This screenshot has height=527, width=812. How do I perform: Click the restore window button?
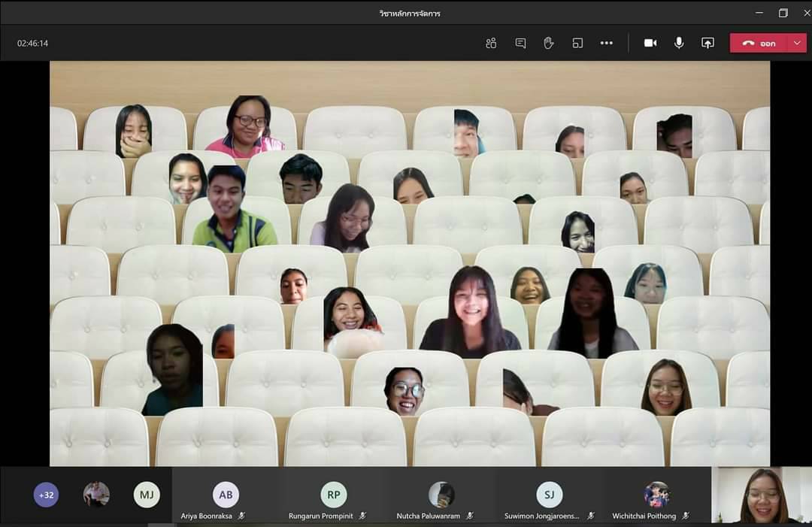click(x=783, y=13)
